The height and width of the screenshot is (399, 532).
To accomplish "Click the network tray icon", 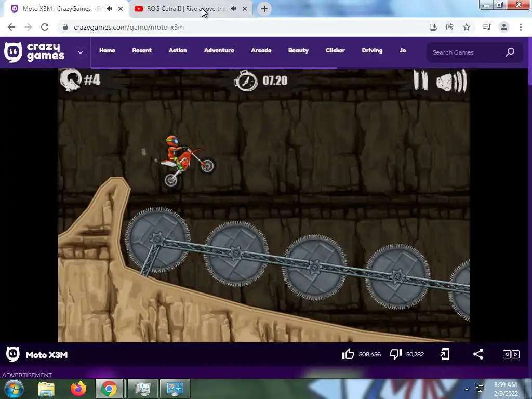I will (480, 389).
